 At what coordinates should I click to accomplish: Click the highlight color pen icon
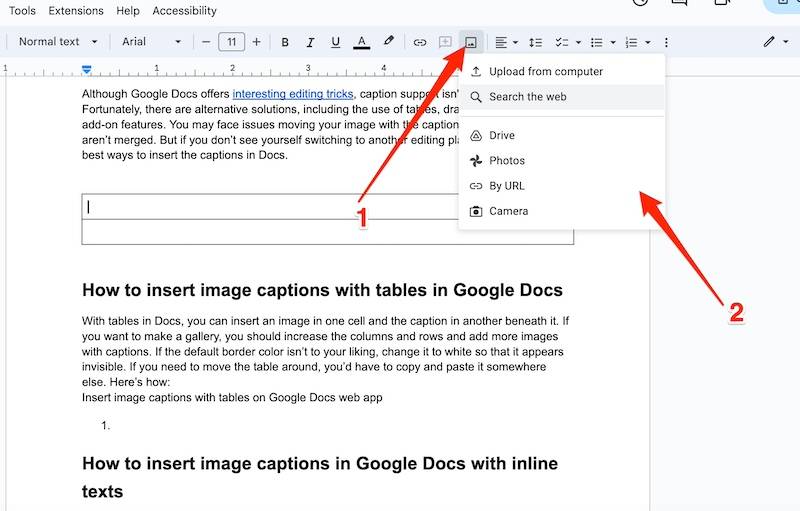pyautogui.click(x=389, y=42)
